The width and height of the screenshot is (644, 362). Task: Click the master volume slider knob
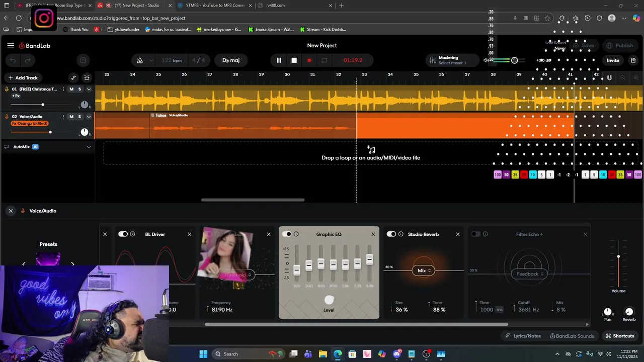pos(514,60)
